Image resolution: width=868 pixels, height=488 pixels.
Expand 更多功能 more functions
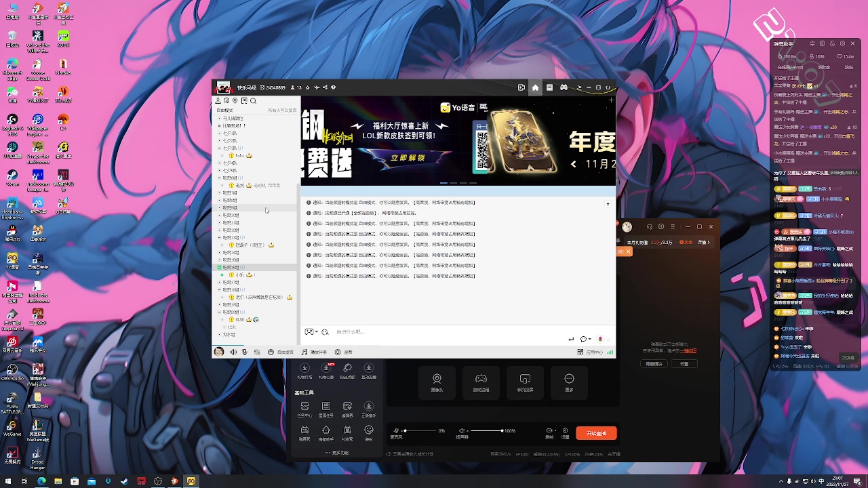pos(337,453)
